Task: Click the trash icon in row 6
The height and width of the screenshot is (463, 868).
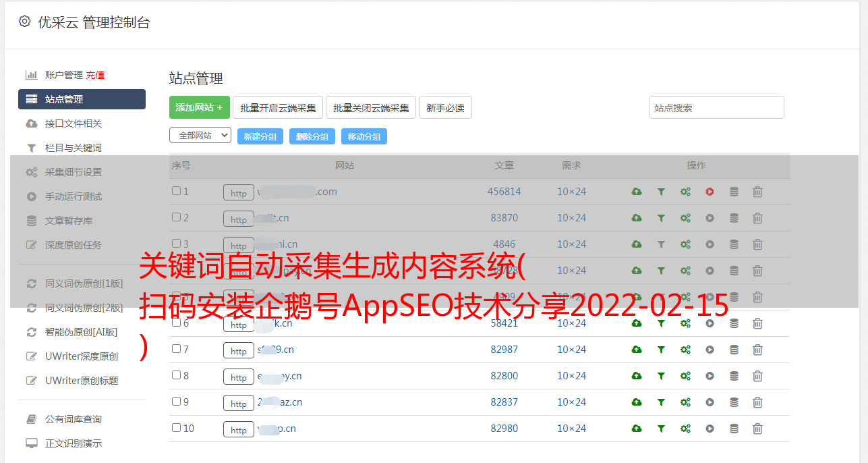Action: click(757, 323)
